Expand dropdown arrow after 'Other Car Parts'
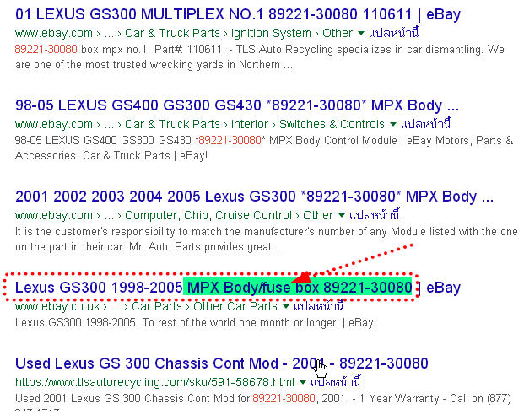This screenshot has height=420, width=524. [x=286, y=306]
